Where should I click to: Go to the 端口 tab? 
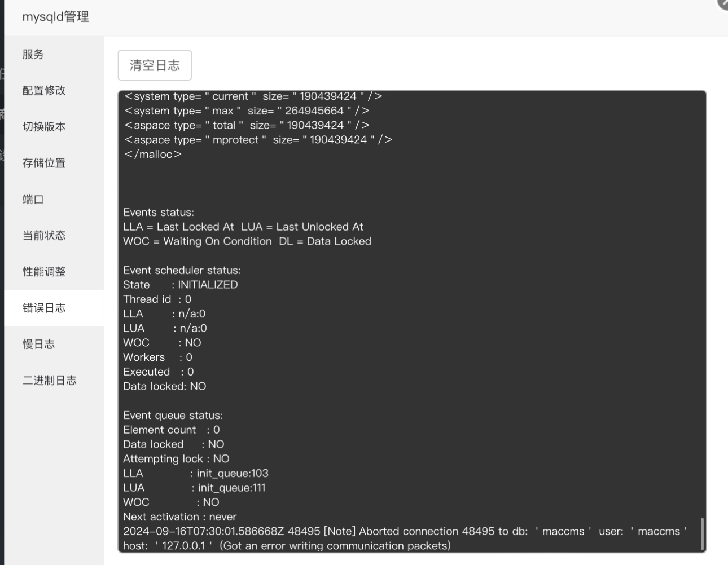54,199
